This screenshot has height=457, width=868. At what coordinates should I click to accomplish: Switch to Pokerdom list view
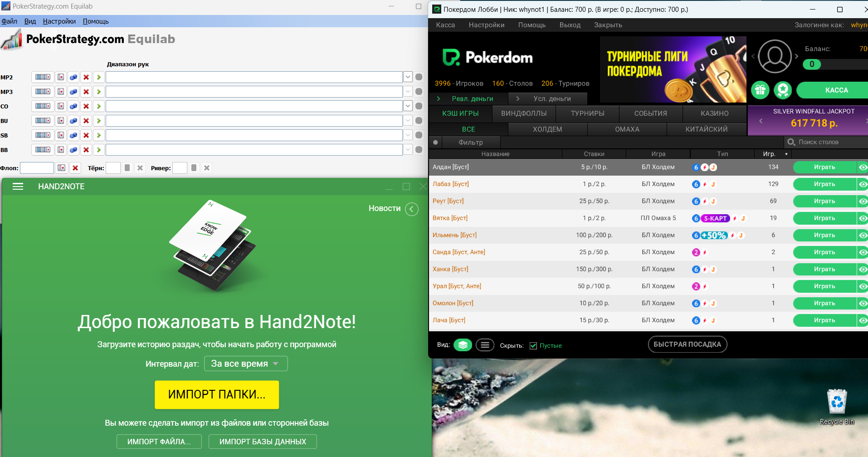[x=485, y=345]
